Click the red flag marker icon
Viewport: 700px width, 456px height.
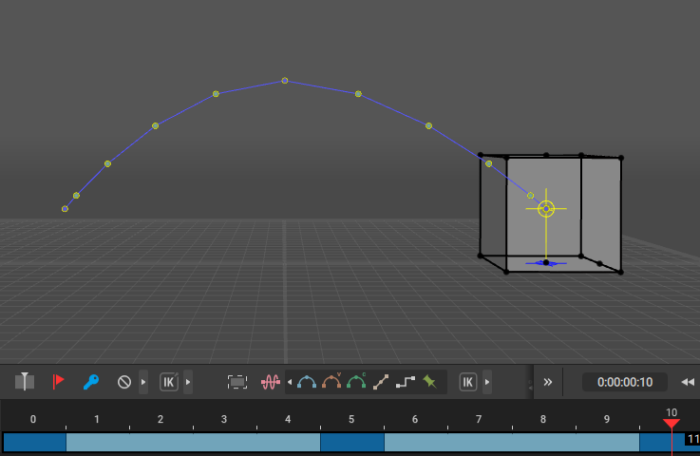[58, 381]
